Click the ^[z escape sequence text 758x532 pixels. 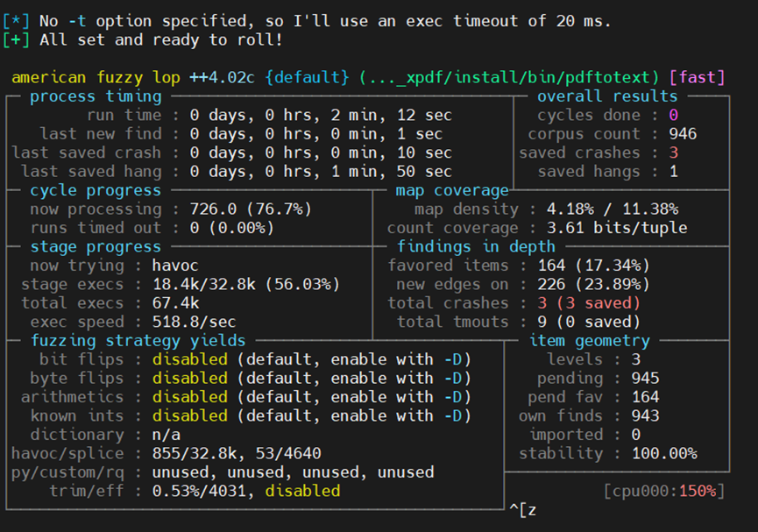click(x=523, y=510)
